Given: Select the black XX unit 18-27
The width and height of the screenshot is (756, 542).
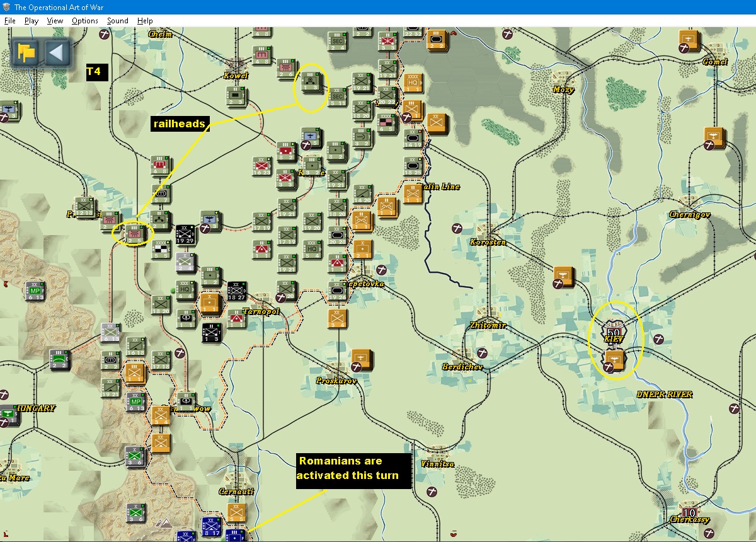Looking at the screenshot, I should click(x=236, y=291).
